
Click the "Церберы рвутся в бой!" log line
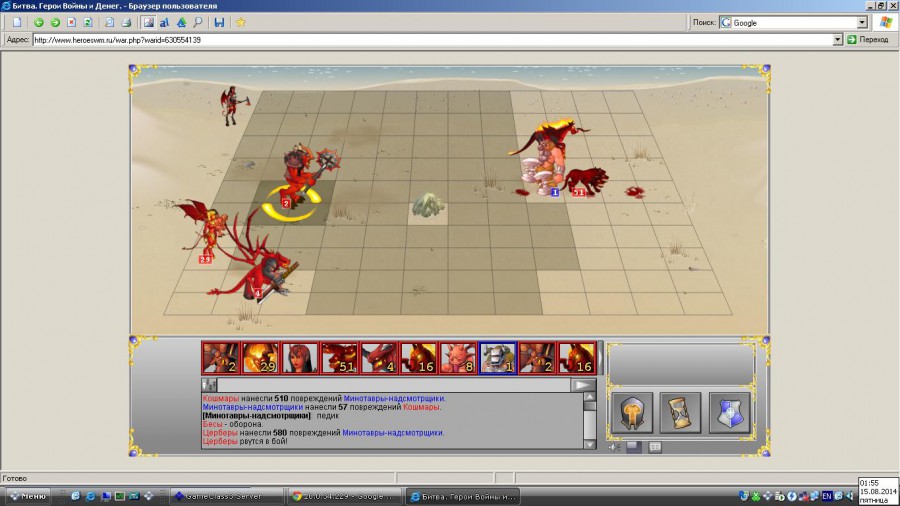coord(245,441)
